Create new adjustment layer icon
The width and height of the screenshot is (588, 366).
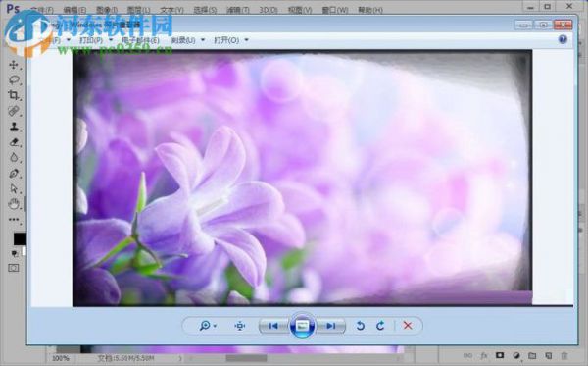coord(516,355)
